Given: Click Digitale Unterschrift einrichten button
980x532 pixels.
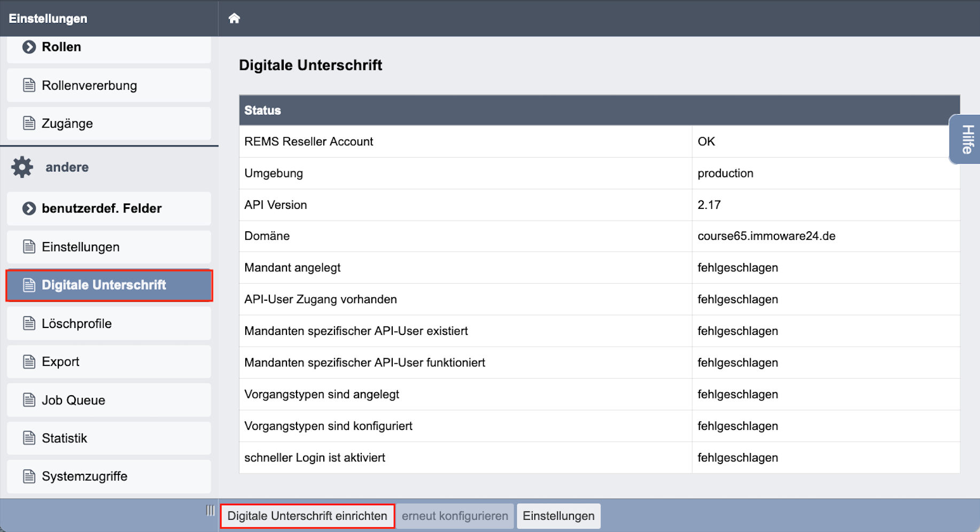Looking at the screenshot, I should click(x=307, y=516).
